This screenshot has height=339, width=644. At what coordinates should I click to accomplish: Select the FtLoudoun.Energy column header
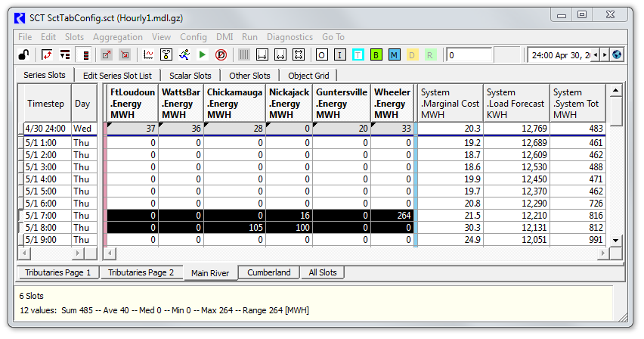(x=133, y=103)
